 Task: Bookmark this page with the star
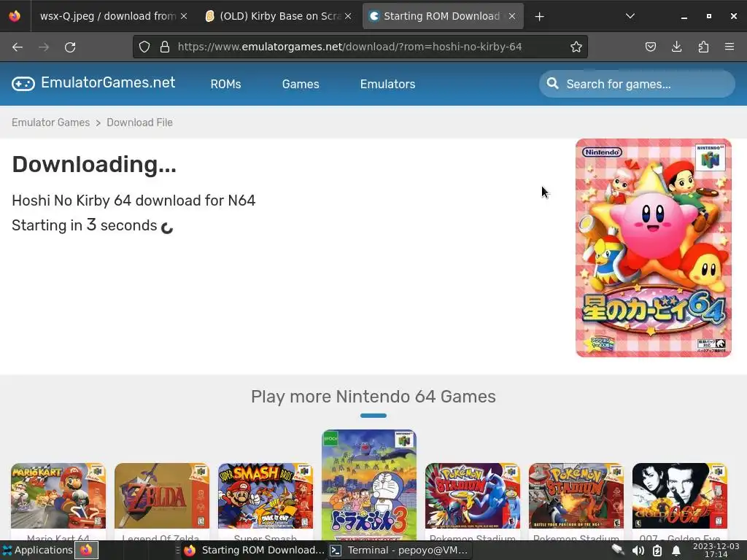(576, 47)
